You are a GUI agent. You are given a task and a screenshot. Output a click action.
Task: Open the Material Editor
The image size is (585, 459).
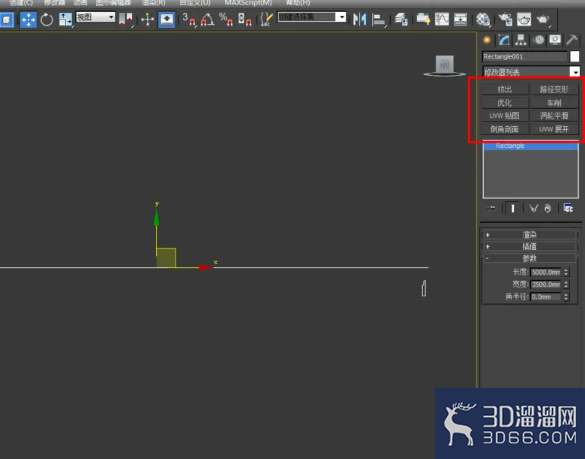point(483,19)
